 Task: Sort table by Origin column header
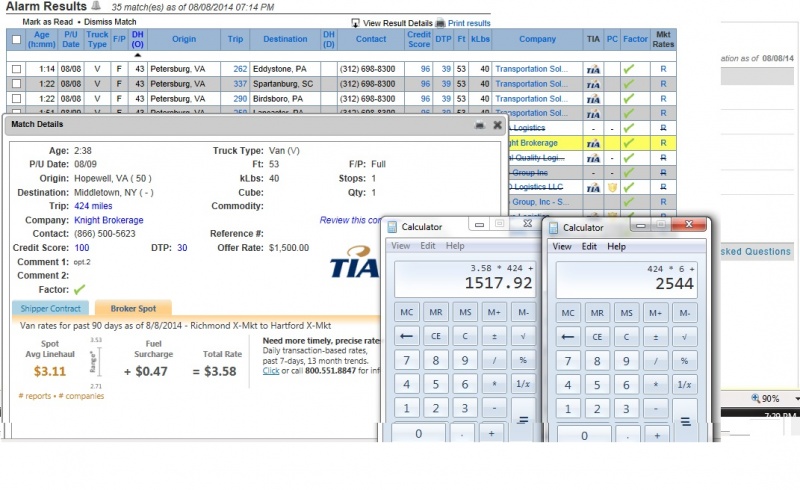point(184,39)
